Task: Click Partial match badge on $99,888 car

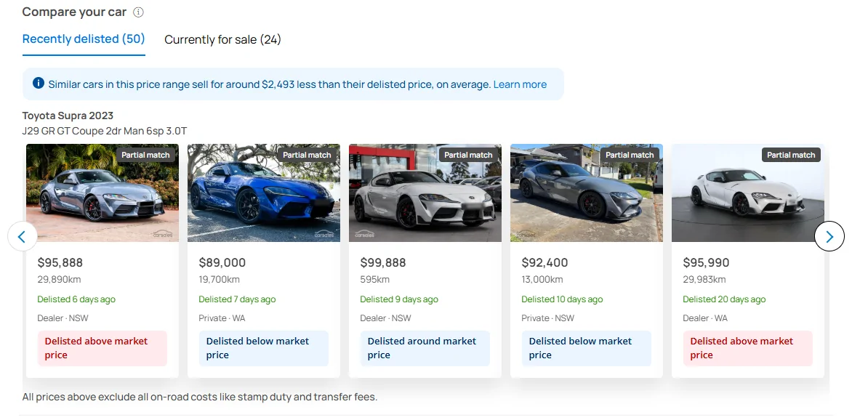Action: pyautogui.click(x=468, y=155)
